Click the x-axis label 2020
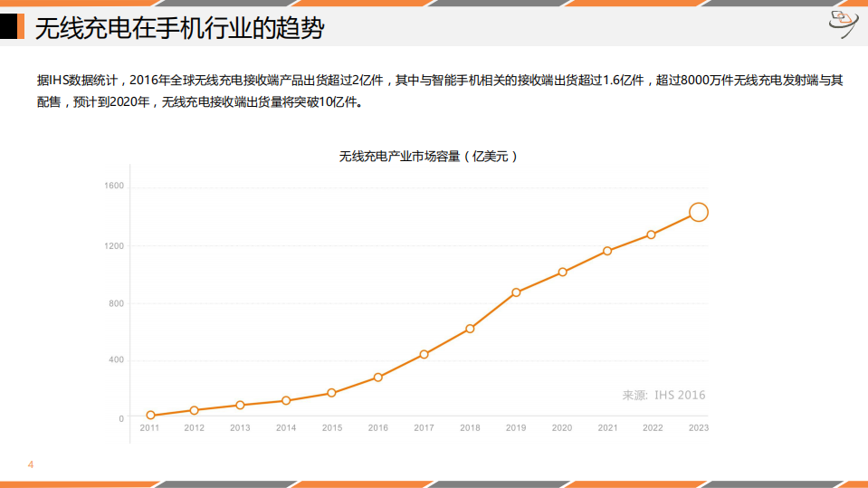The image size is (868, 488). (x=562, y=427)
